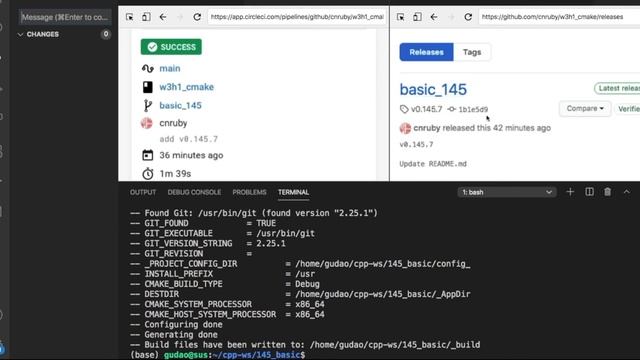Click the cnruby avatar in GitHub release
The width and height of the screenshot is (640, 360).
[405, 128]
